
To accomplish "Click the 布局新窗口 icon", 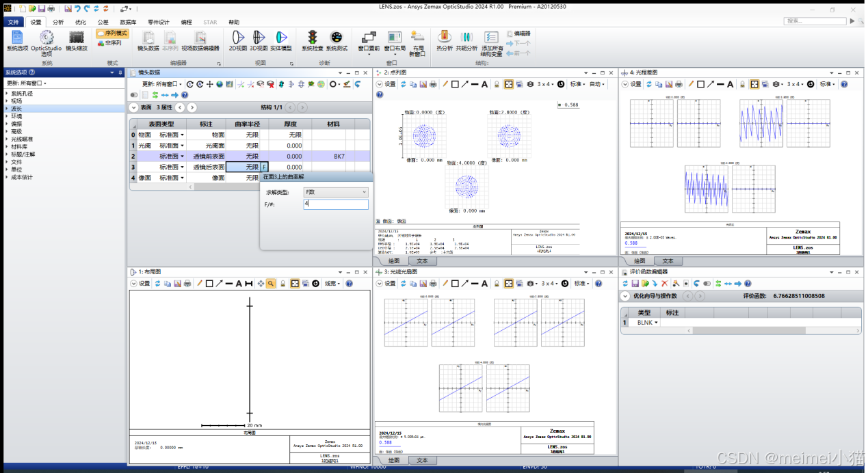I will click(419, 43).
